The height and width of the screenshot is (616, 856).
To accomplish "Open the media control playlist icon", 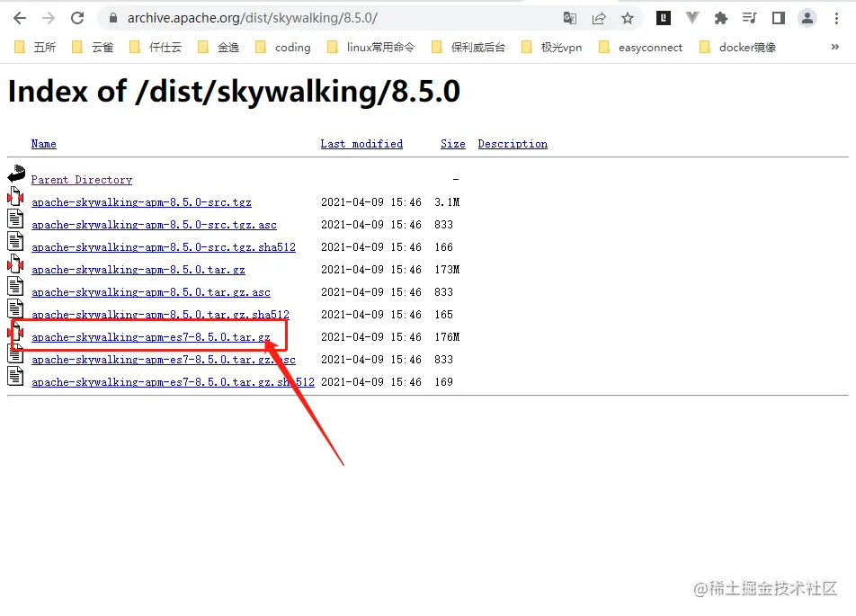I will (750, 18).
